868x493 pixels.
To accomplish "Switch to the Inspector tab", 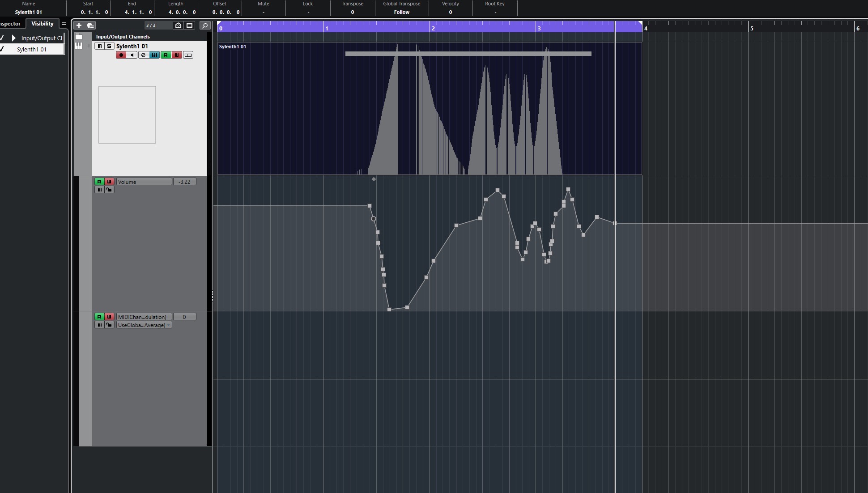I will pos(9,23).
